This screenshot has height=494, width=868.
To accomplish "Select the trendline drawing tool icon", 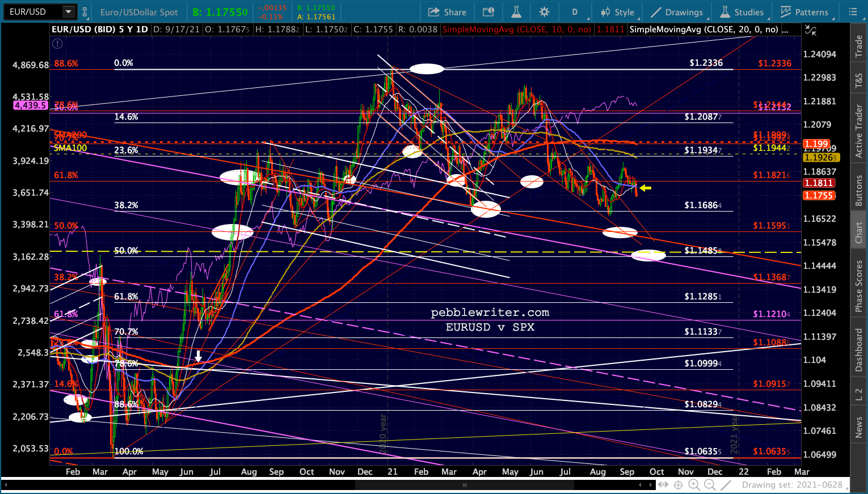I will pos(726,485).
